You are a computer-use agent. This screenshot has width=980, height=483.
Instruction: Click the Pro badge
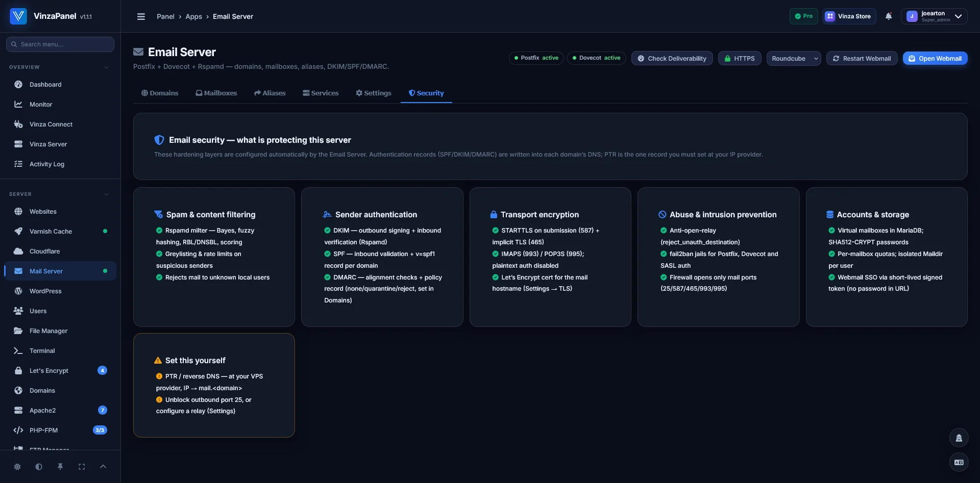point(804,16)
